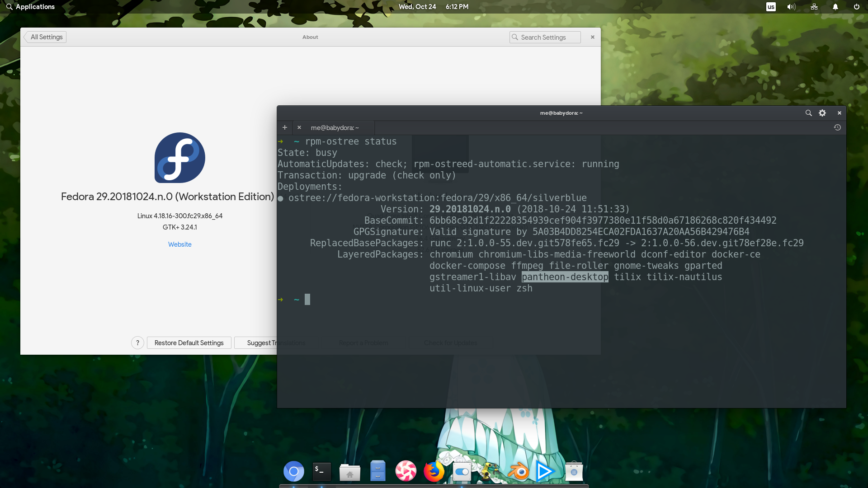Screen dimensions: 868x488
Task: Click the Linux 4.18.16 kernel text
Action: [180, 216]
